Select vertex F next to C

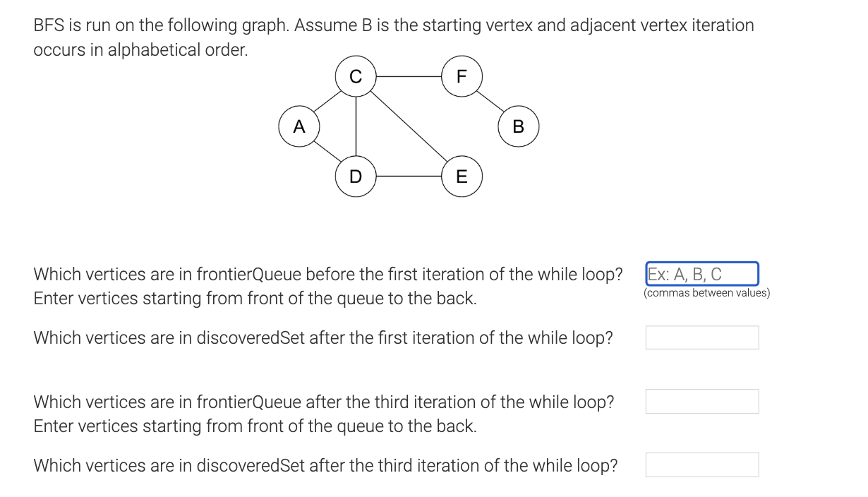click(462, 76)
